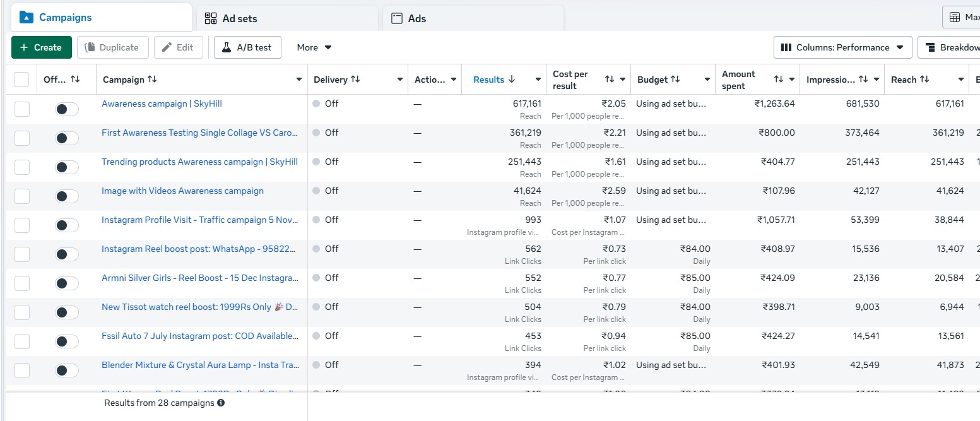Expand the More dropdown menu
The image size is (980, 421).
(x=314, y=47)
